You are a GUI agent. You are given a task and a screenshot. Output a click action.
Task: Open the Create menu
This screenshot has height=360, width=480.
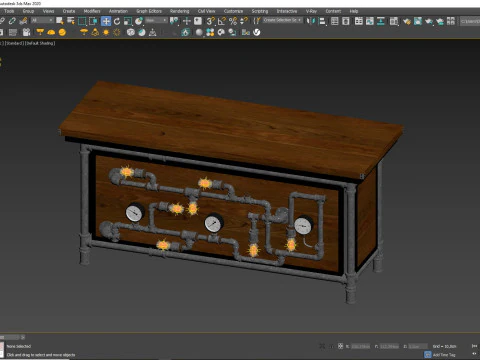pos(69,11)
